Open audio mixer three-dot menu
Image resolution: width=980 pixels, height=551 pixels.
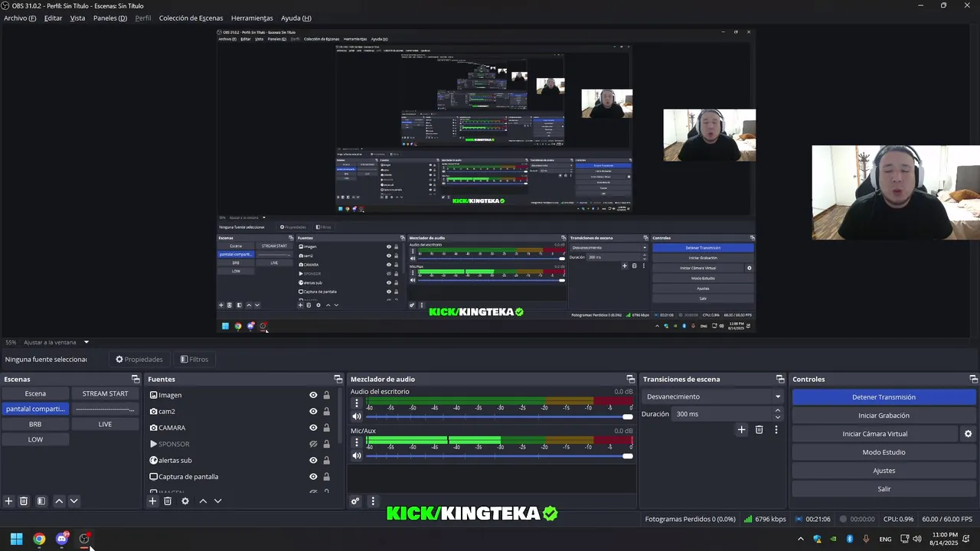coord(373,501)
